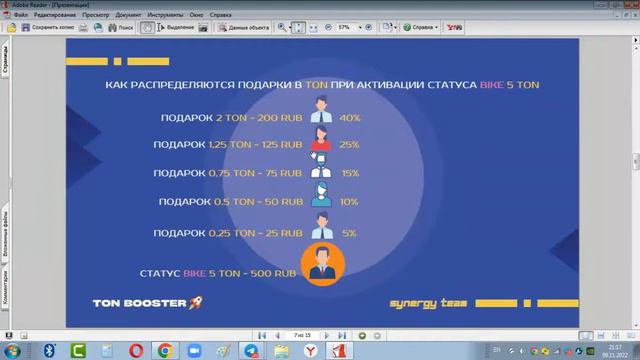Go to the first page button

click(262, 336)
